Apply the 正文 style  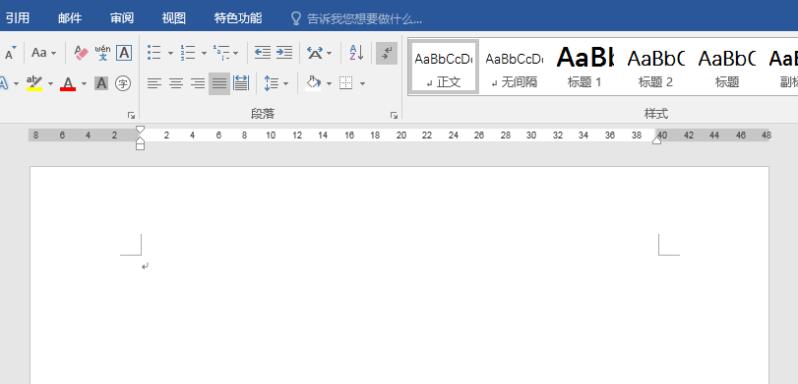[x=443, y=67]
